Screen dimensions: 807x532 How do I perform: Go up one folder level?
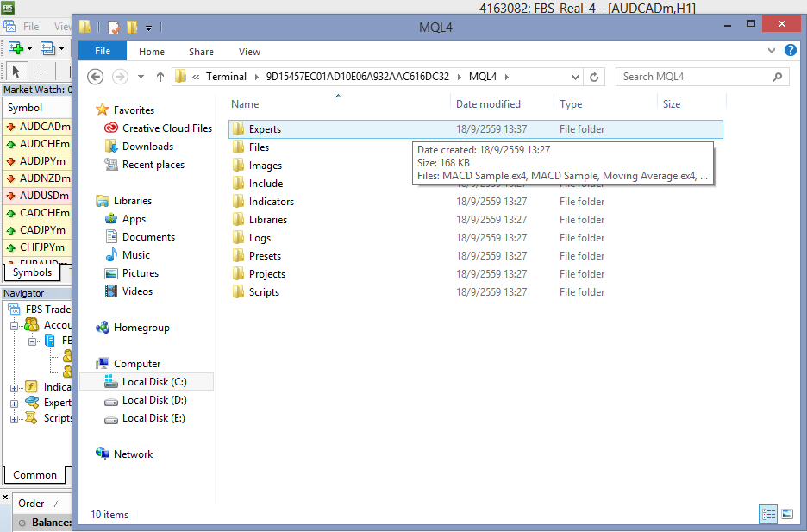(x=160, y=77)
